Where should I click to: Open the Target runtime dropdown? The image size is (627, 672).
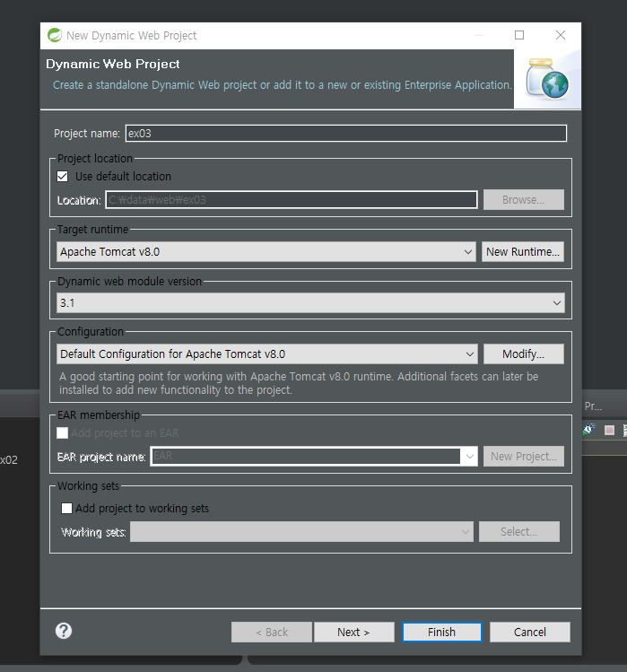tap(266, 251)
